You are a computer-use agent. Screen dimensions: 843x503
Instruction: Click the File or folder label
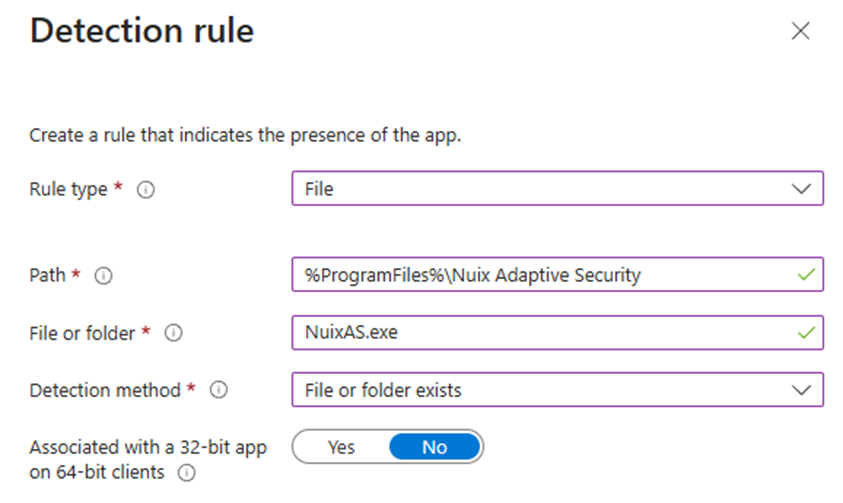pyautogui.click(x=82, y=334)
